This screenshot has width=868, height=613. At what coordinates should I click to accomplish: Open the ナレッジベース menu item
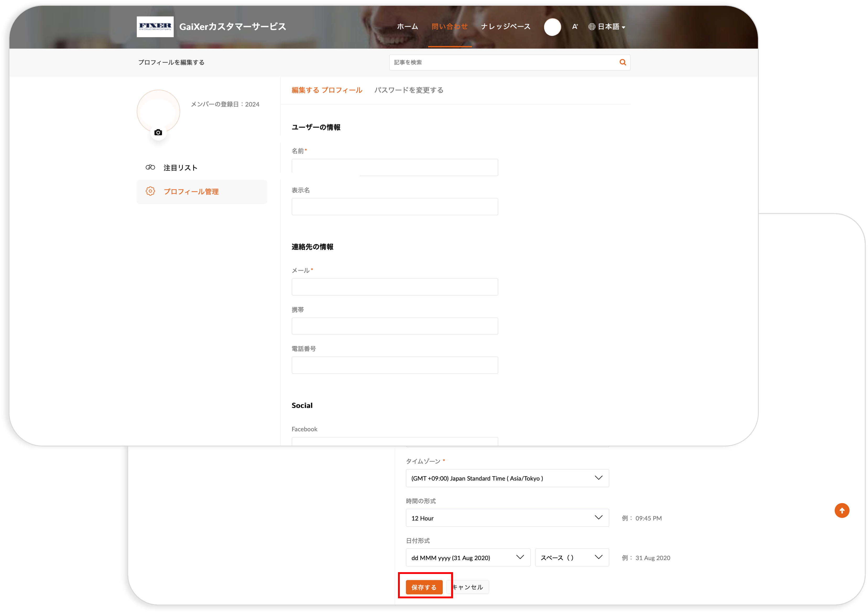click(x=505, y=26)
